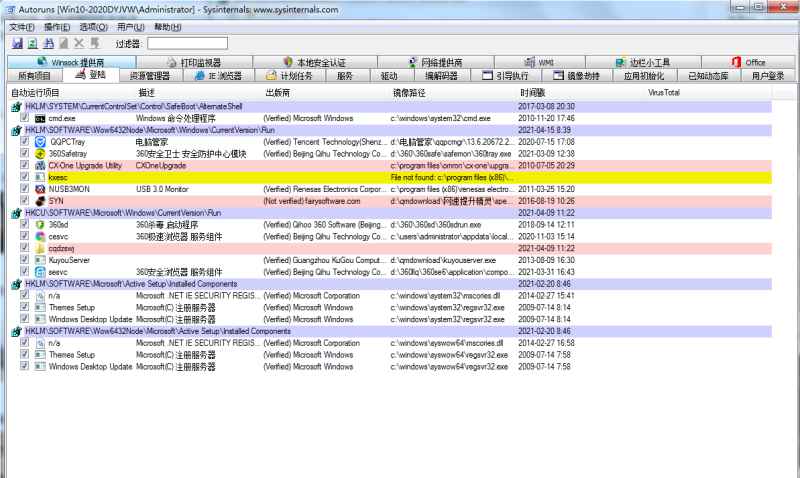
Task: Click the SYN entry icon
Action: coord(40,201)
